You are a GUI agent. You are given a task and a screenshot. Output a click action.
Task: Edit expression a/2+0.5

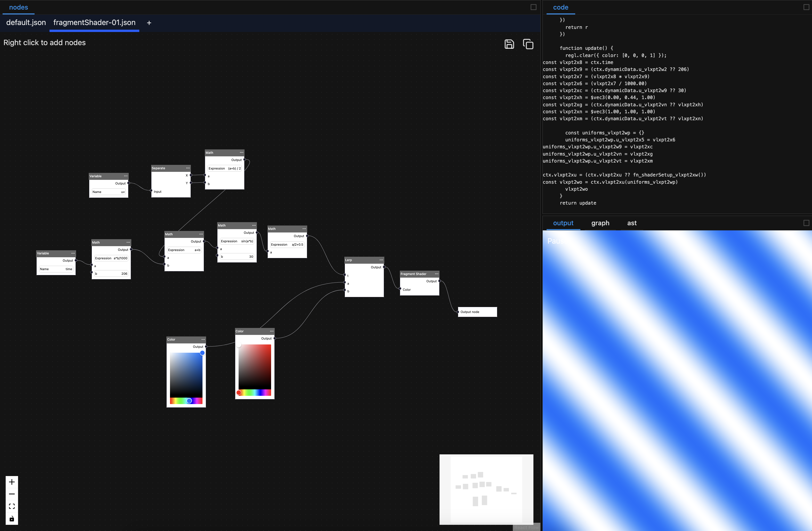click(287, 244)
